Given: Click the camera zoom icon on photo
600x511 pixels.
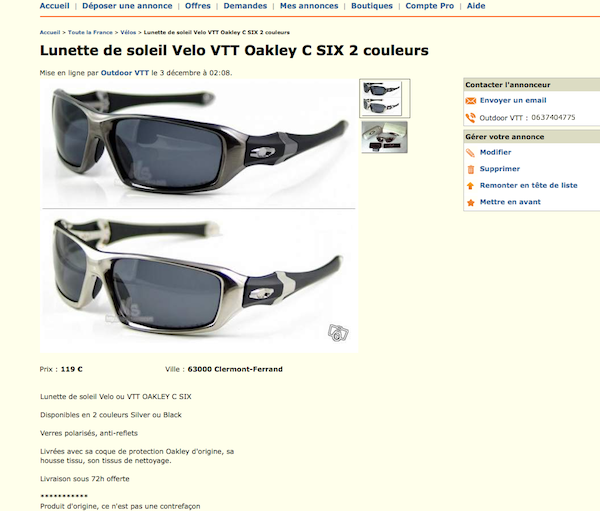Looking at the screenshot, I should [x=338, y=333].
